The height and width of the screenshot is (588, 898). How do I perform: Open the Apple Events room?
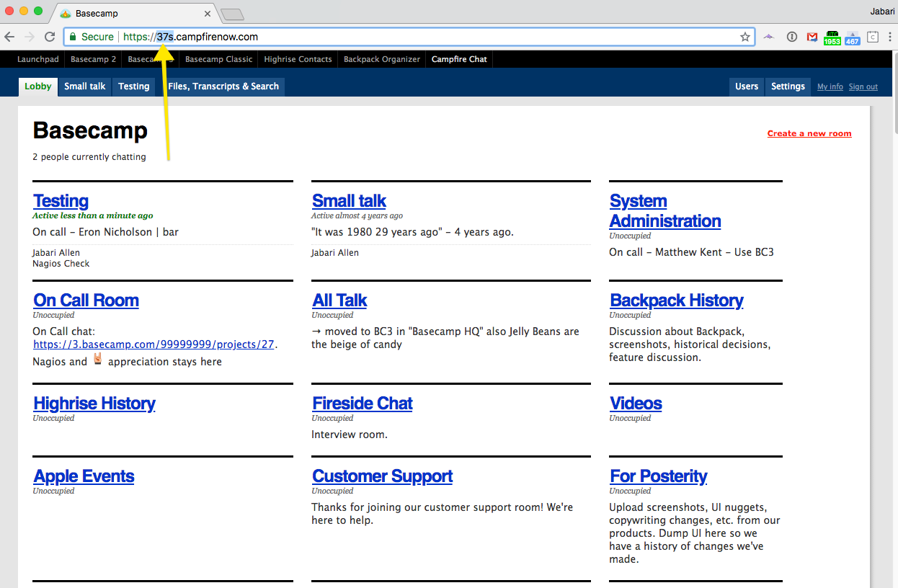[x=84, y=476]
